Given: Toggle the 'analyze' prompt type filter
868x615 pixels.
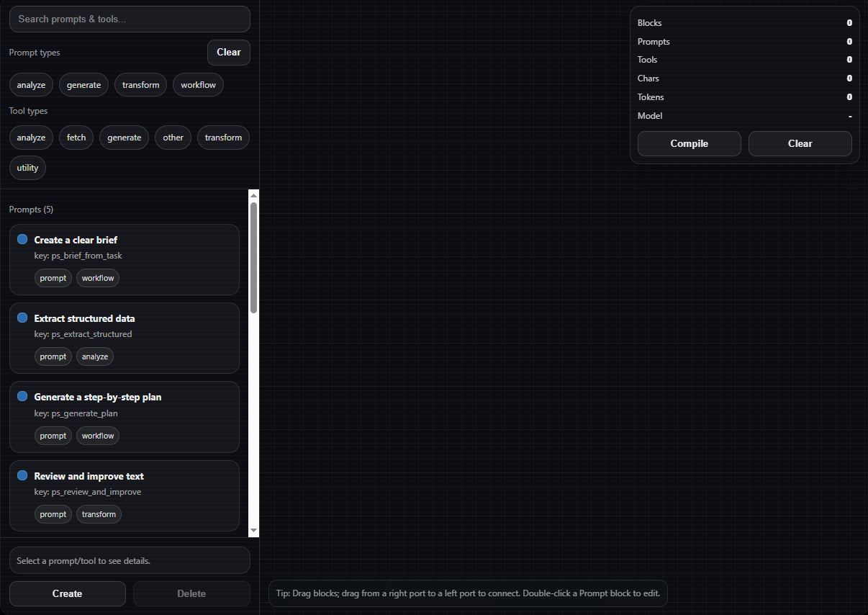Looking at the screenshot, I should click(x=30, y=84).
